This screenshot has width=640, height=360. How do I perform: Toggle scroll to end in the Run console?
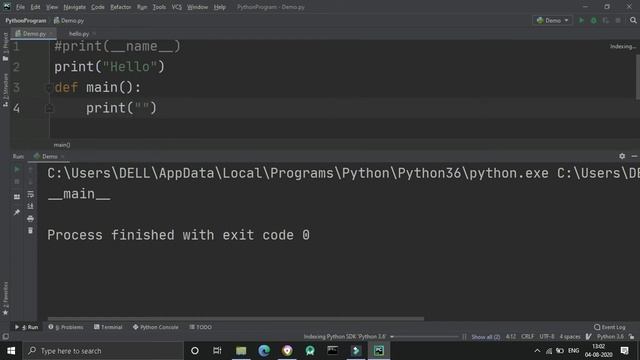point(30,206)
